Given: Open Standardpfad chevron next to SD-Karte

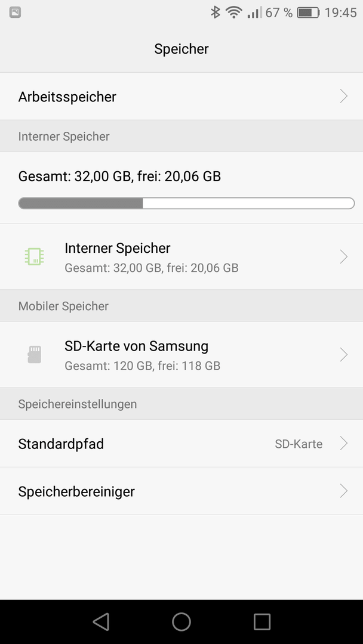Looking at the screenshot, I should pyautogui.click(x=344, y=443).
